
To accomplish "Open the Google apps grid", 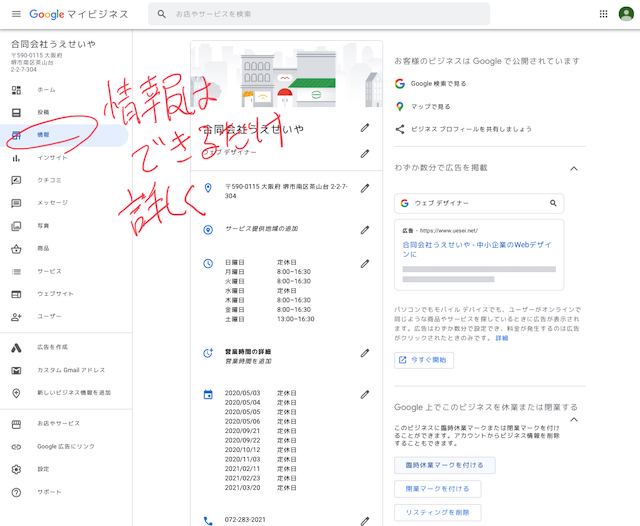I will [603, 14].
